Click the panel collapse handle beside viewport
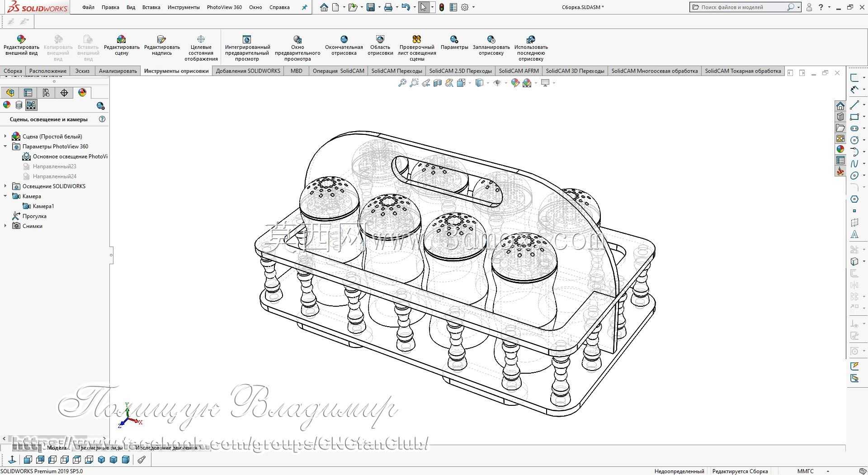The width and height of the screenshot is (868, 475). pyautogui.click(x=111, y=255)
